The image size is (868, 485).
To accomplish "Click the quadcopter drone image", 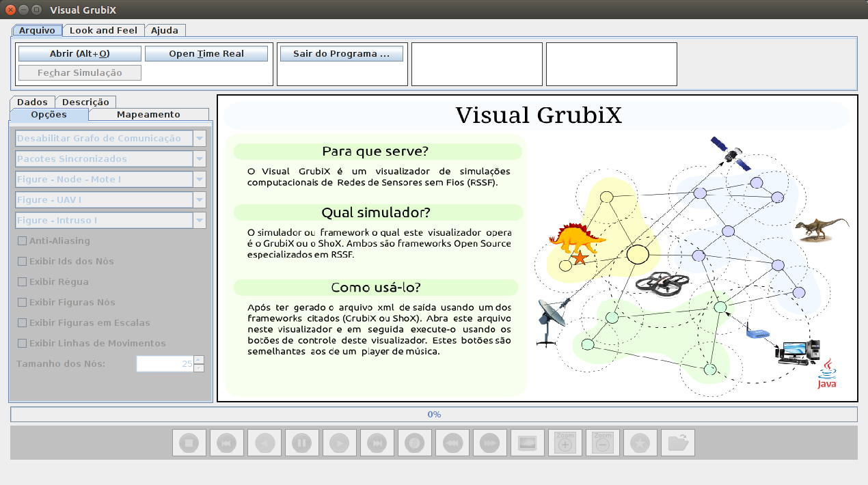I will pos(663,284).
